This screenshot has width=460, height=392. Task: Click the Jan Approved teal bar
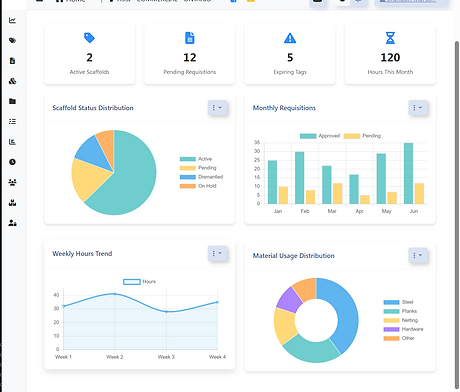(272, 182)
